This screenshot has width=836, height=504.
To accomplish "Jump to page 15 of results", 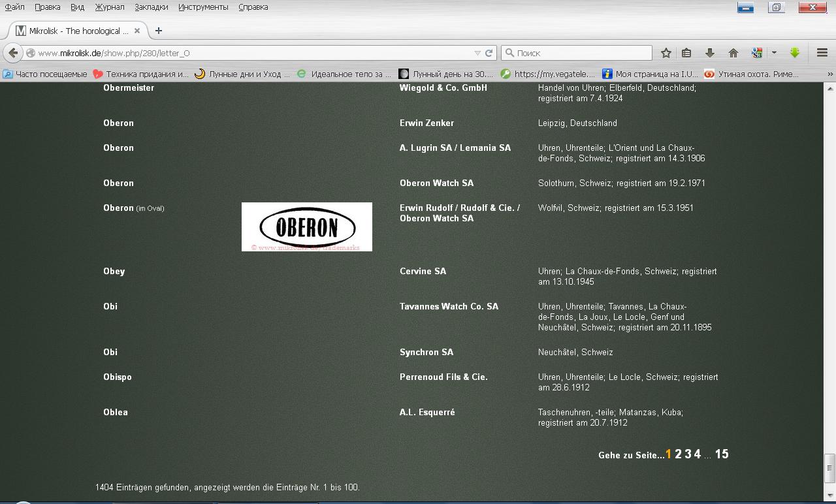I will pos(721,454).
